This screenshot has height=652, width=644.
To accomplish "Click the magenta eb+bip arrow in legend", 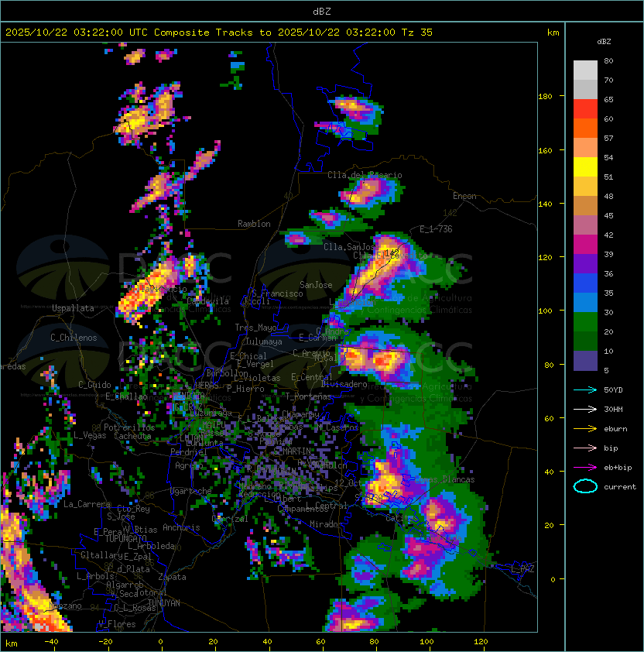I will click(585, 468).
